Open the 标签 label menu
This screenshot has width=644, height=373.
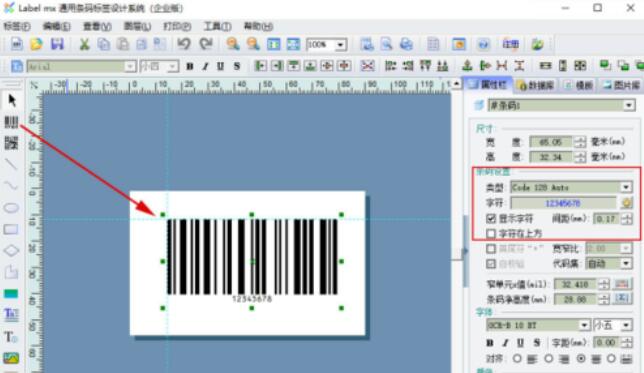(17, 26)
